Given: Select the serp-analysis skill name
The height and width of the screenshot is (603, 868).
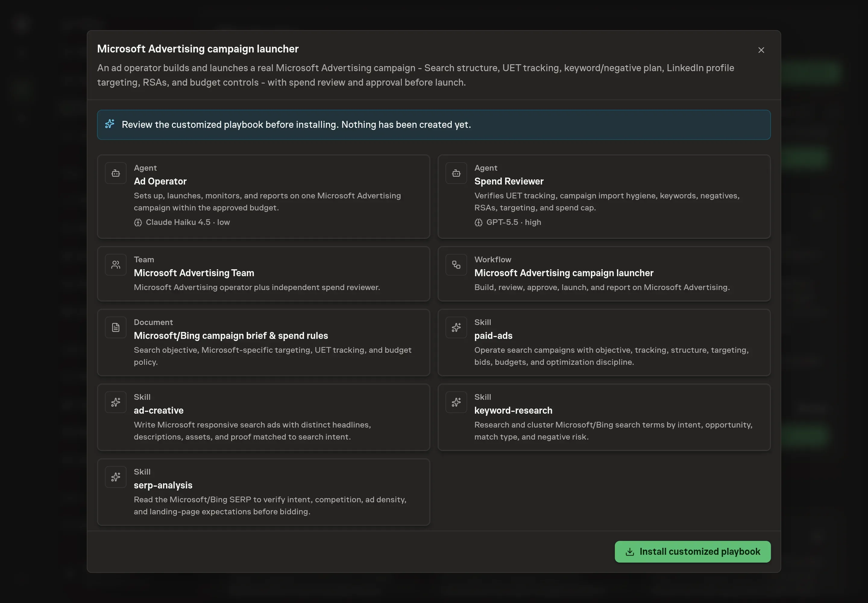Looking at the screenshot, I should pos(163,485).
